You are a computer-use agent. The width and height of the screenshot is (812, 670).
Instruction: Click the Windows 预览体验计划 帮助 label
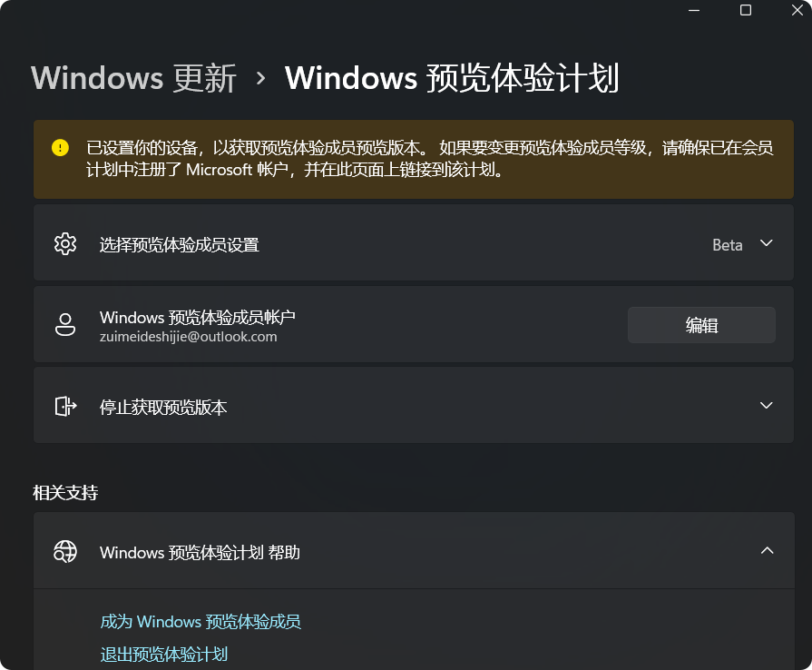(x=200, y=552)
